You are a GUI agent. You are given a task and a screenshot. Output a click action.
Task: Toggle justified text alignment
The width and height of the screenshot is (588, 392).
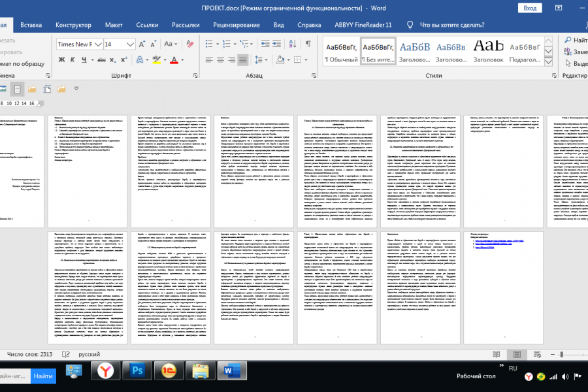[243, 59]
